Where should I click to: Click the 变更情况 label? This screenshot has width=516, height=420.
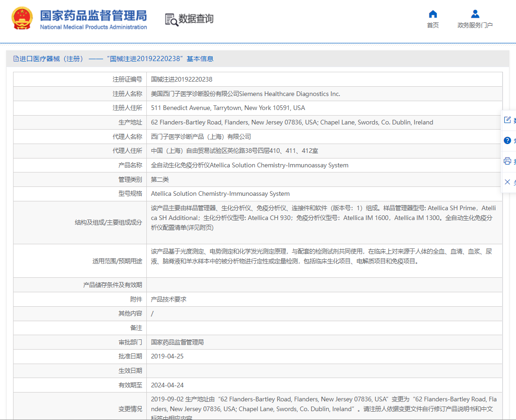point(131,409)
